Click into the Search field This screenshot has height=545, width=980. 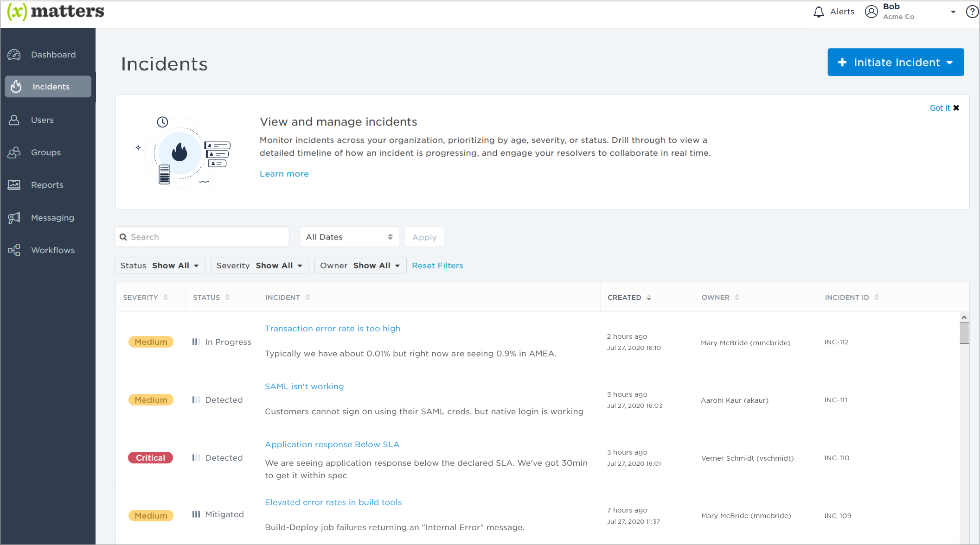click(x=202, y=237)
